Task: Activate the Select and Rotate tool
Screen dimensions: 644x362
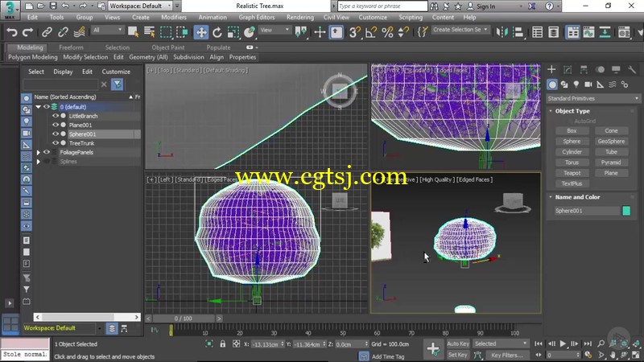Action: pyautogui.click(x=217, y=32)
